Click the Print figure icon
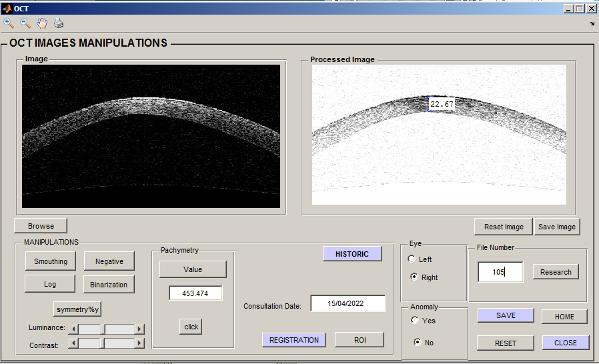 [x=59, y=23]
